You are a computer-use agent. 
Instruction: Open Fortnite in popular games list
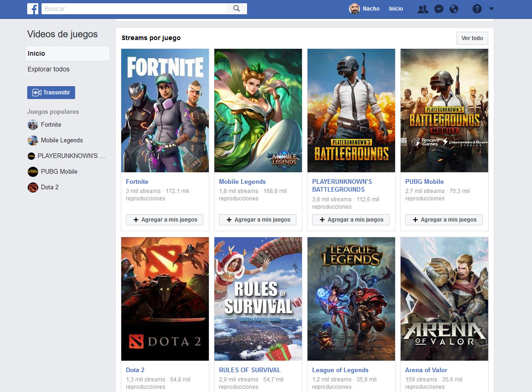click(51, 125)
